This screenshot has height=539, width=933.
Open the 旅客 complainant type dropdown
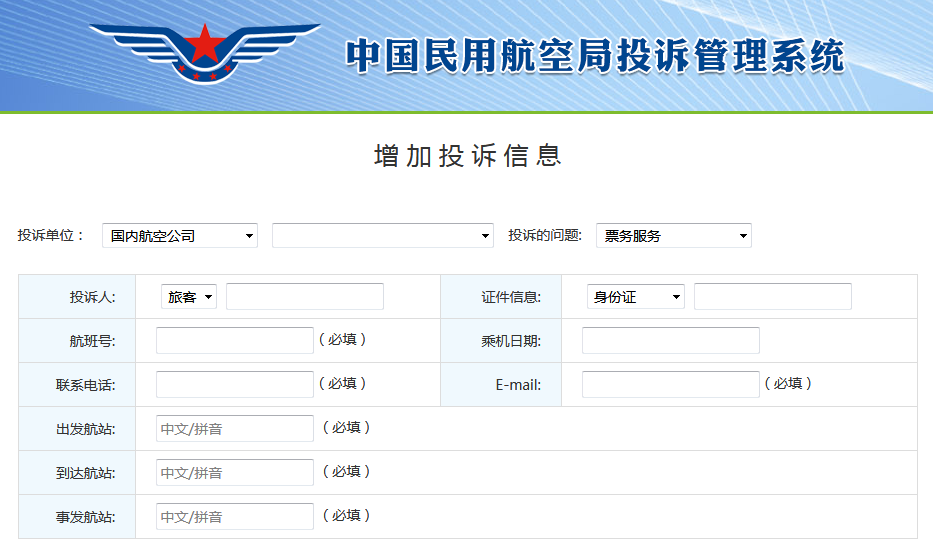coord(189,296)
